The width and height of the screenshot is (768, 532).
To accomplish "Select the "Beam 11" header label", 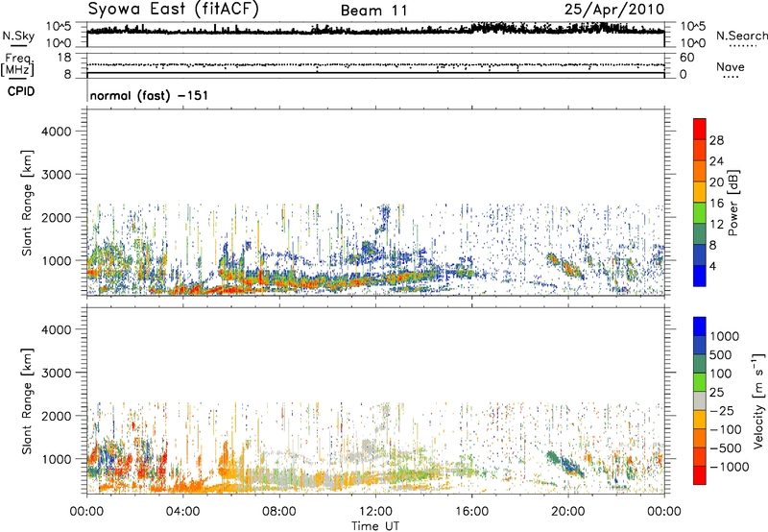I will [373, 11].
